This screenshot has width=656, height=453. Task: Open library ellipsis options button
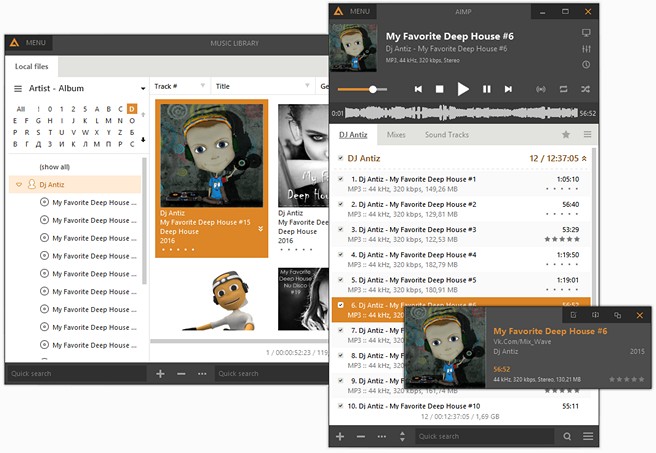[202, 374]
